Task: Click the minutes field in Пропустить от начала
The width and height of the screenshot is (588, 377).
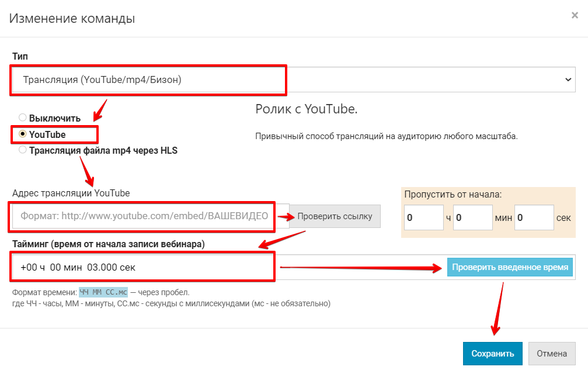Action: pos(472,217)
